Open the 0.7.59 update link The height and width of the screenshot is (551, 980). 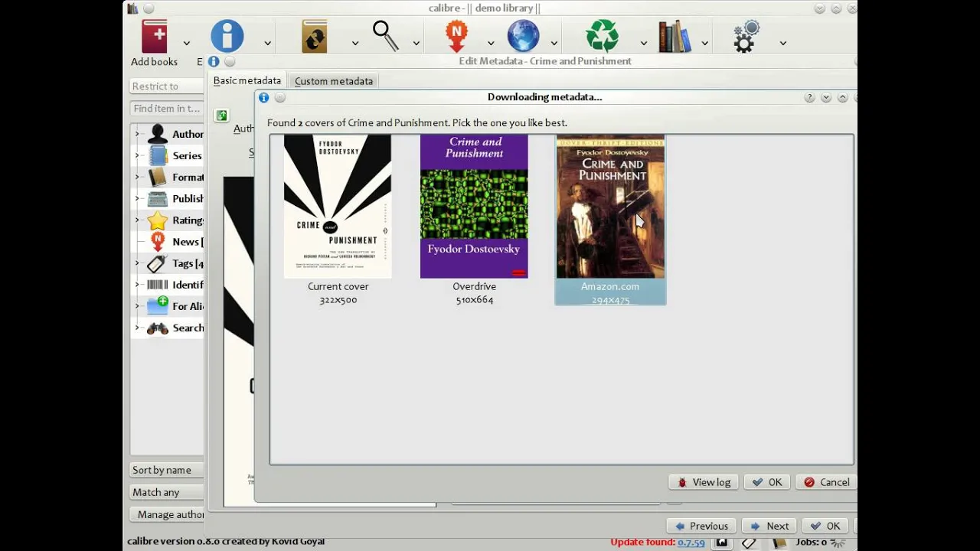point(691,543)
